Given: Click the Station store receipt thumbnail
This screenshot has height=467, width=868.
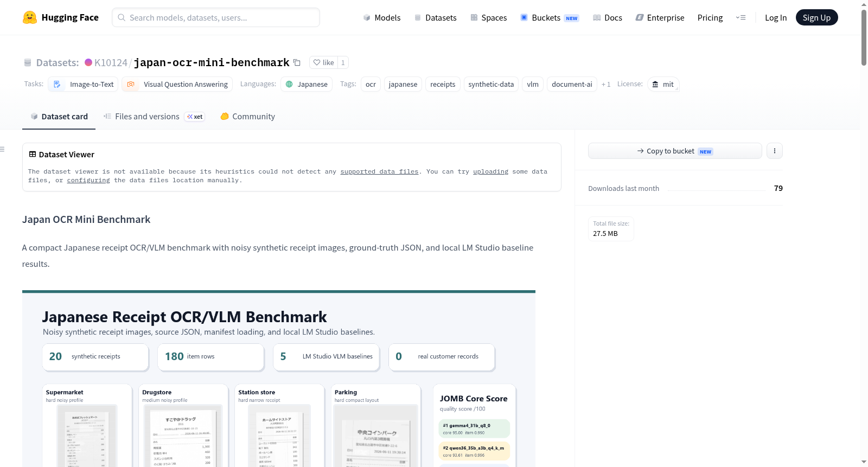Looking at the screenshot, I should click(x=279, y=436).
